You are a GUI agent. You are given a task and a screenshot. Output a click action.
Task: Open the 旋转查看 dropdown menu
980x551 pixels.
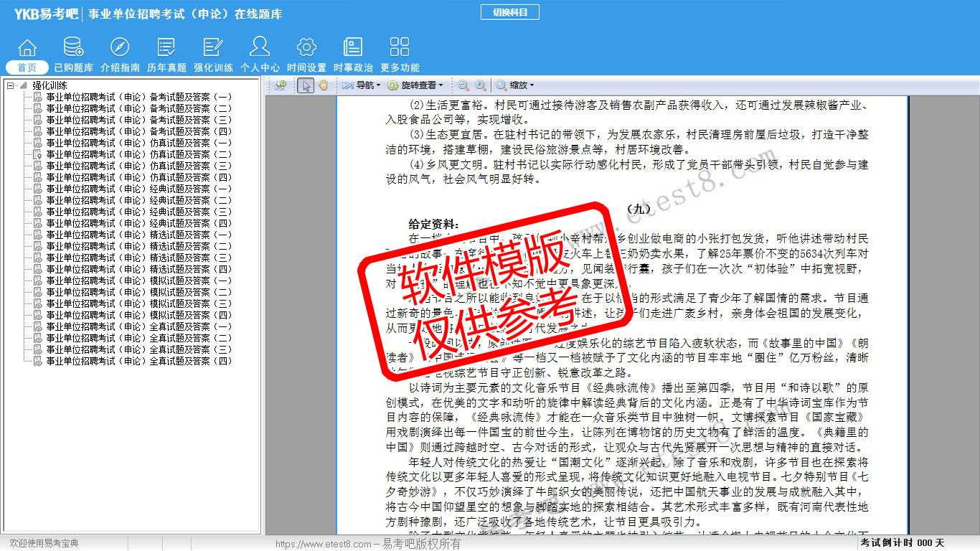point(416,85)
